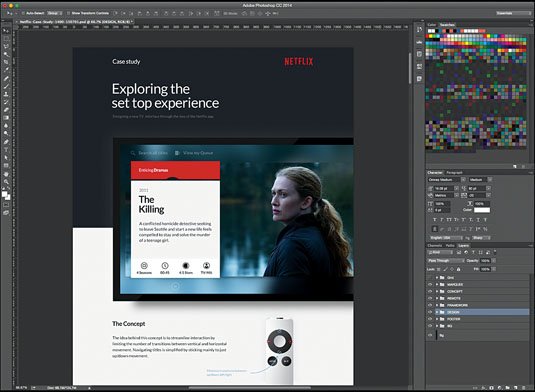Hide the DESIGN layer group
The height and width of the screenshot is (392, 535).
[430, 312]
